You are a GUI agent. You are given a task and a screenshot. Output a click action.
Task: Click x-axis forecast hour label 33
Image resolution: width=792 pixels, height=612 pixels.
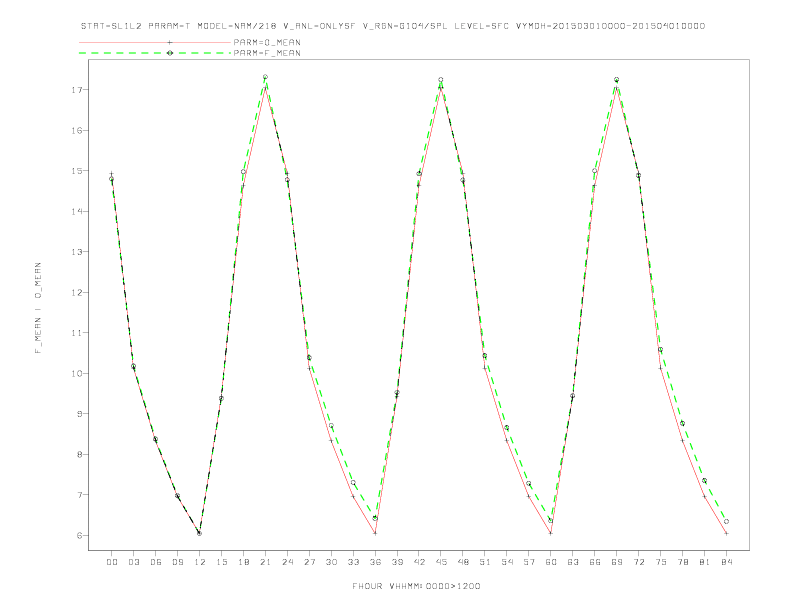click(x=353, y=562)
